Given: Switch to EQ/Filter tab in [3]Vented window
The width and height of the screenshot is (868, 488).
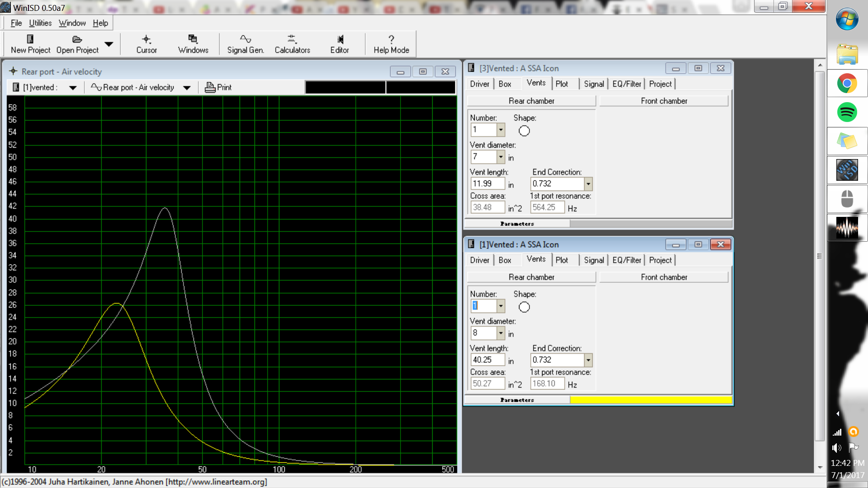Looking at the screenshot, I should pos(627,84).
